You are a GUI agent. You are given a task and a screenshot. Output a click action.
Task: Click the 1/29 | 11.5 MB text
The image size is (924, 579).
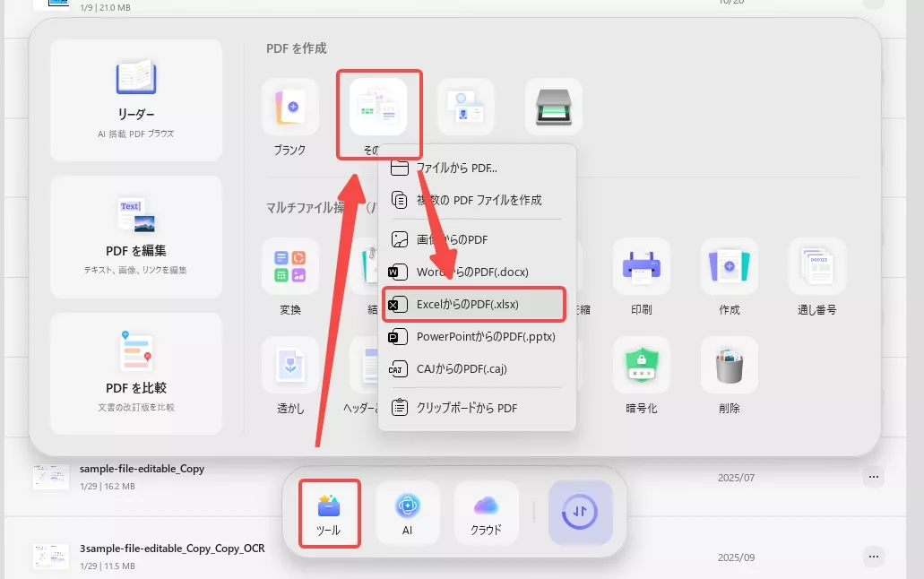108,566
